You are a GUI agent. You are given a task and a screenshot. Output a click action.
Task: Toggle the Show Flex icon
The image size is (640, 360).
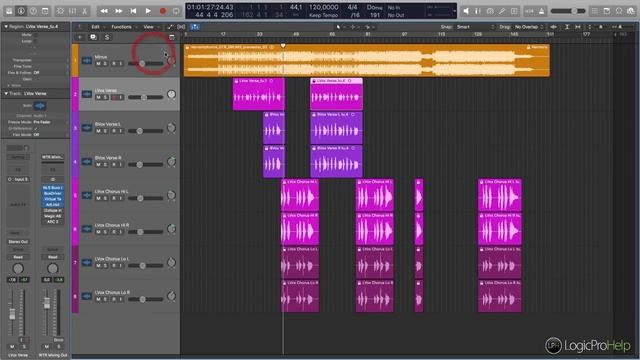(181, 27)
